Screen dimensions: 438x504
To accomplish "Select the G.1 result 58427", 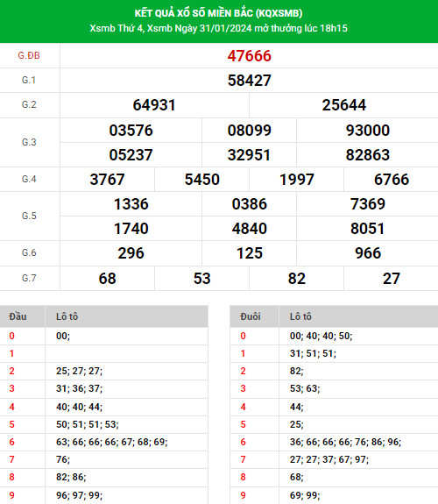I will click(x=250, y=81).
